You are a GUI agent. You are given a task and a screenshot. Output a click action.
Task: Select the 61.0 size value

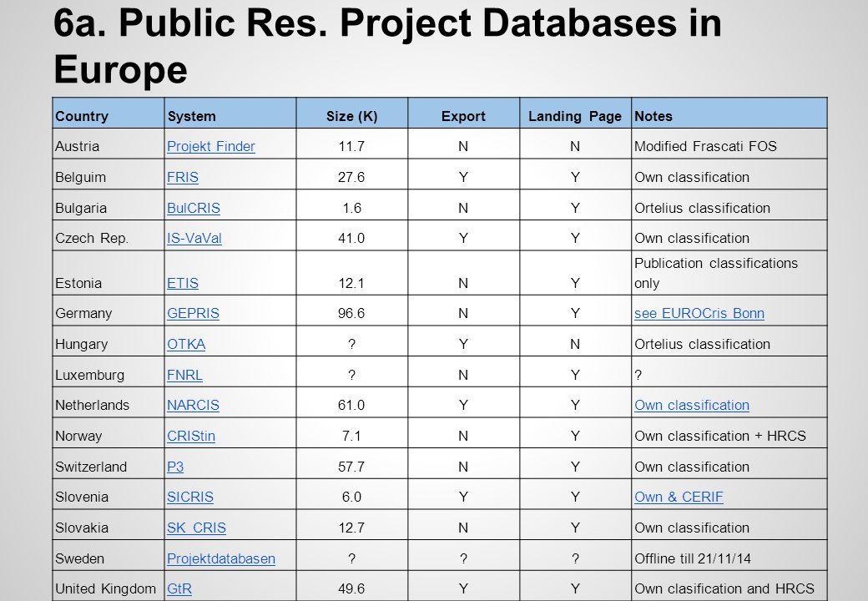pos(351,405)
